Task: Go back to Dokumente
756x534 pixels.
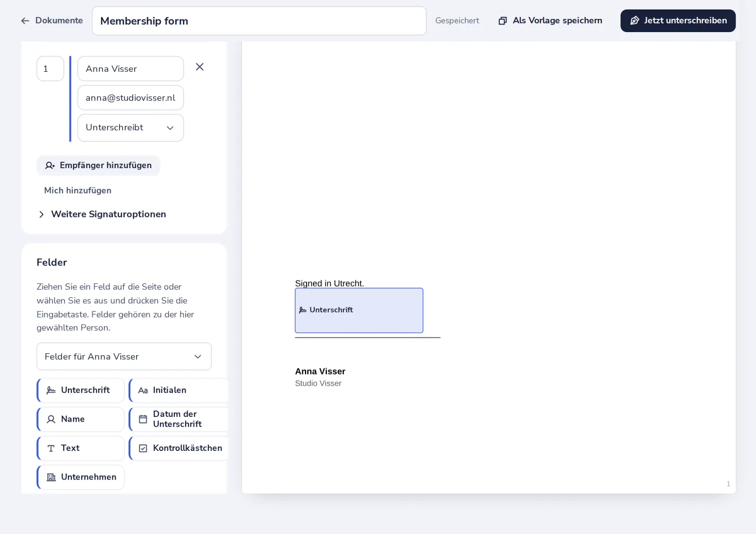Action: tap(52, 21)
